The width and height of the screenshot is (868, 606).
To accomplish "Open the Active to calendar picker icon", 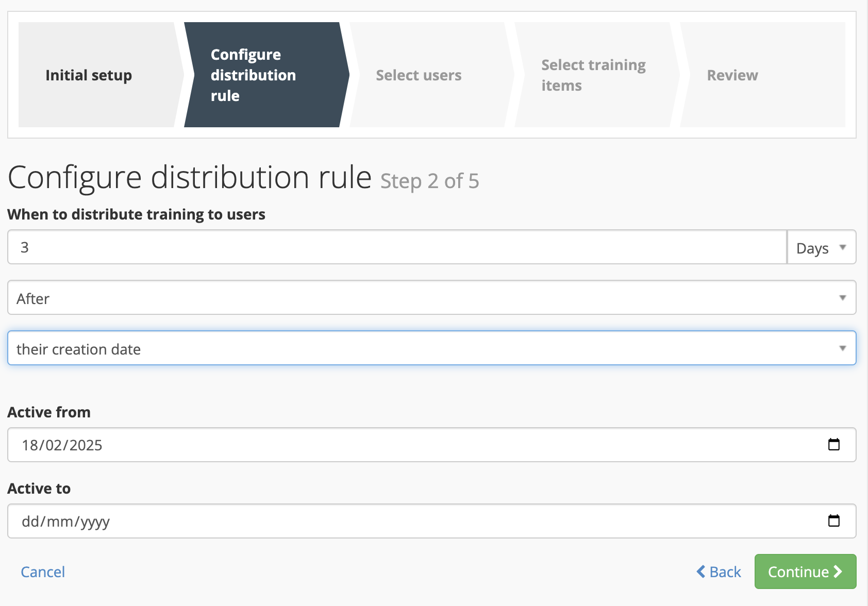I will click(833, 520).
